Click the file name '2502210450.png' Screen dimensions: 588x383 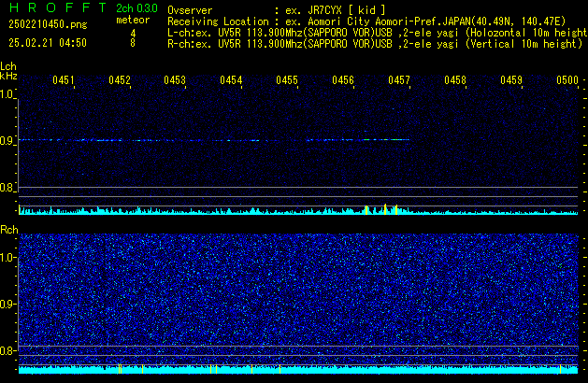48,24
